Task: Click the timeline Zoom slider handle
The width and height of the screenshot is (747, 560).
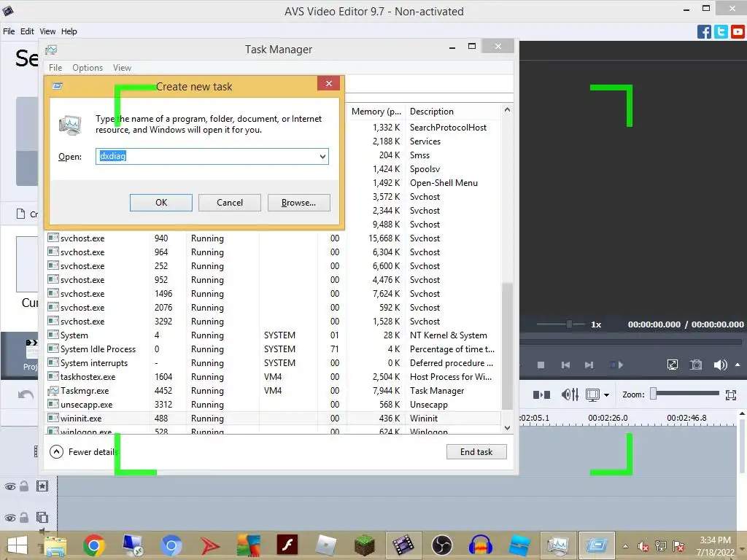Action: pyautogui.click(x=654, y=393)
